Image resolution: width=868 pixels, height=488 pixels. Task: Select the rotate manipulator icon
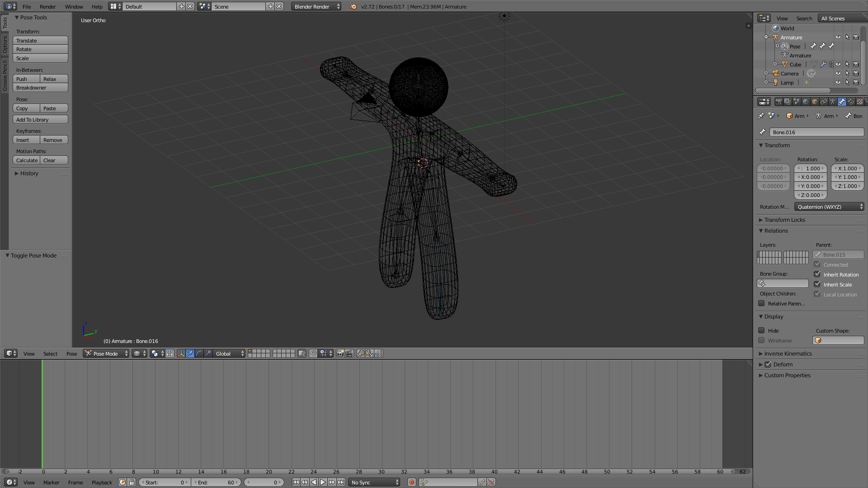pyautogui.click(x=199, y=353)
